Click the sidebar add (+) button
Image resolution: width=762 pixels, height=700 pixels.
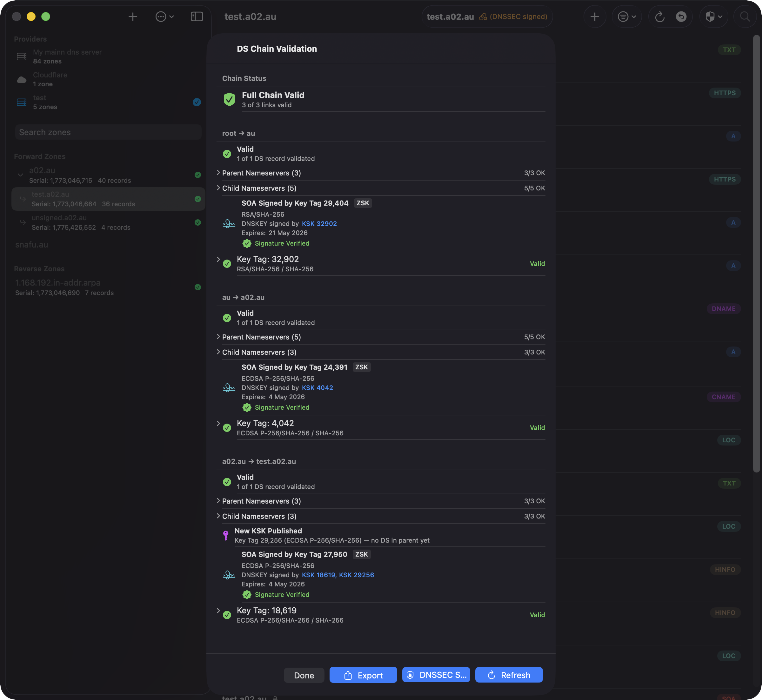point(133,17)
